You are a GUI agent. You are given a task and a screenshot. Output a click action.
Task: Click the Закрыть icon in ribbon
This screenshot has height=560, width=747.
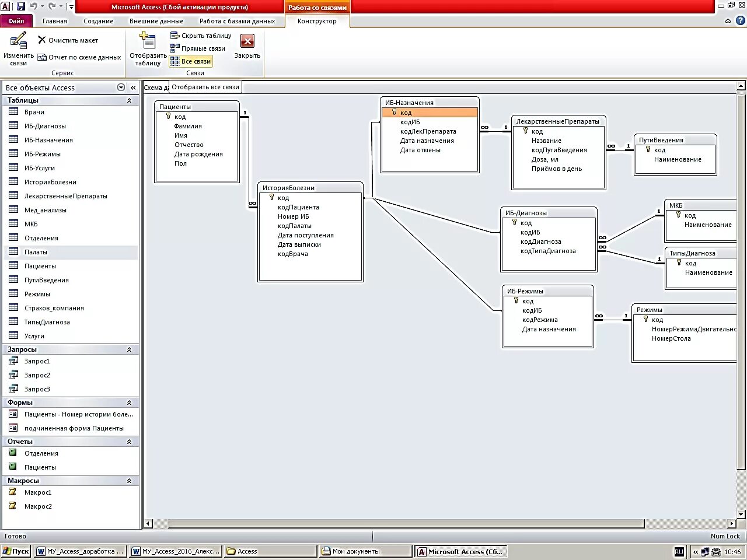(x=247, y=41)
